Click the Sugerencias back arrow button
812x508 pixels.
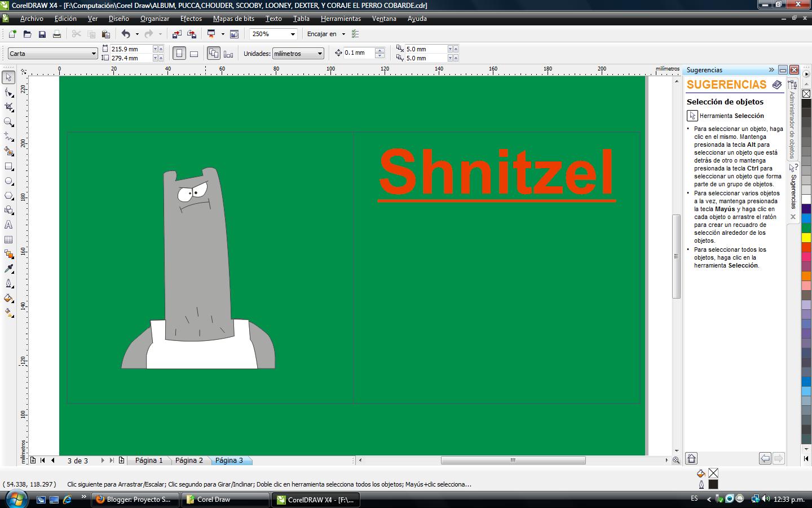765,458
